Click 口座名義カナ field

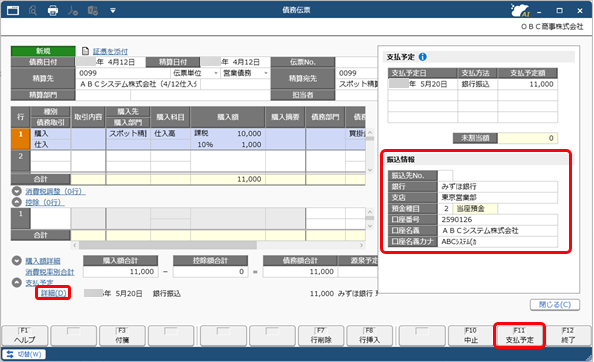(x=498, y=241)
